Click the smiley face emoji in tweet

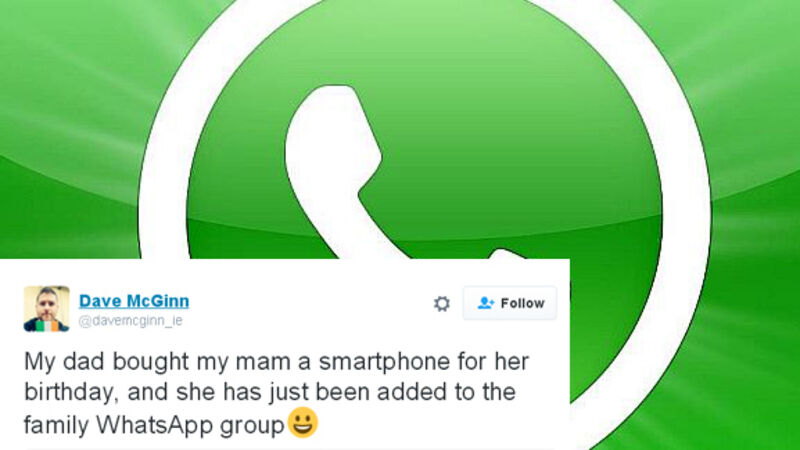303,423
